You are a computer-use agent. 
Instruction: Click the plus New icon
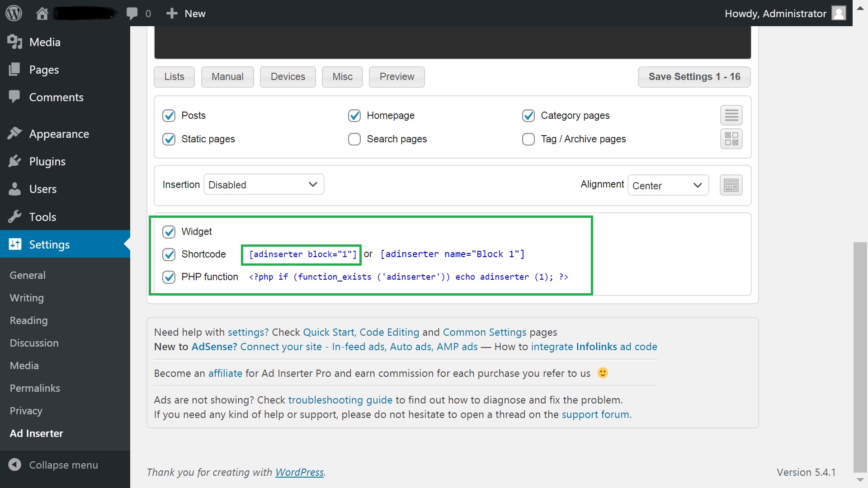coord(171,14)
